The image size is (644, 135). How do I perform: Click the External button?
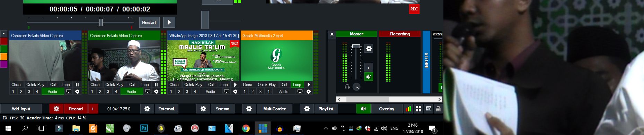coord(166,109)
